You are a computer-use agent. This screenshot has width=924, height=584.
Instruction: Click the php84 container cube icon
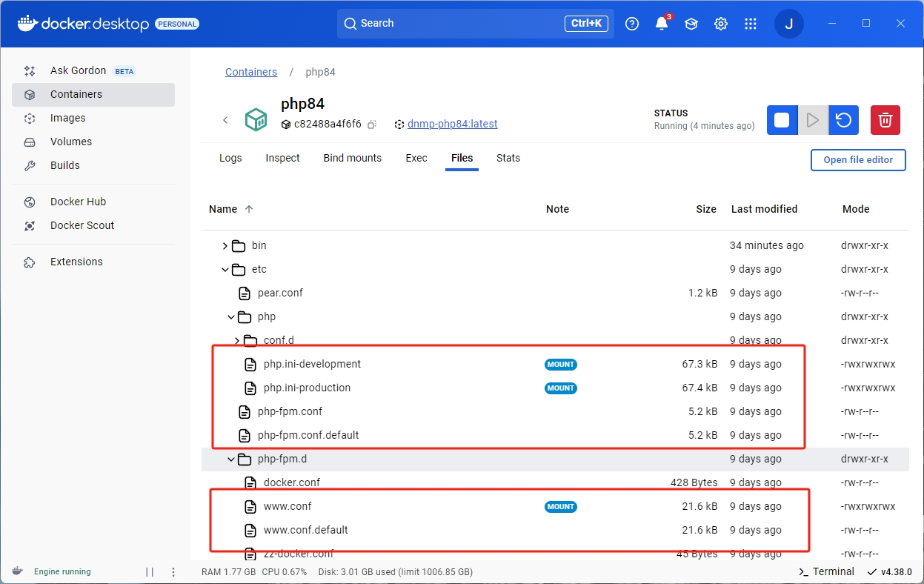[256, 120]
